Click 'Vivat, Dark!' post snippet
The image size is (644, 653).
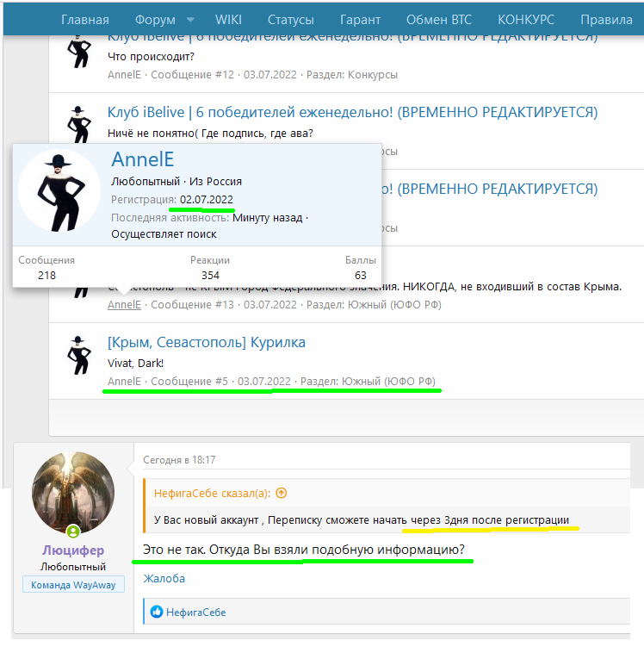pyautogui.click(x=135, y=364)
